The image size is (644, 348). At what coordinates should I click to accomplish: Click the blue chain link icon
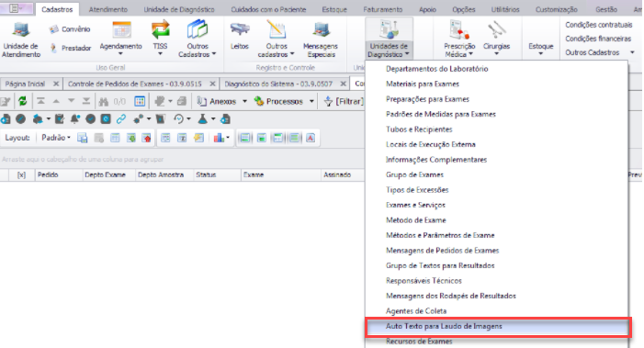pos(120,119)
